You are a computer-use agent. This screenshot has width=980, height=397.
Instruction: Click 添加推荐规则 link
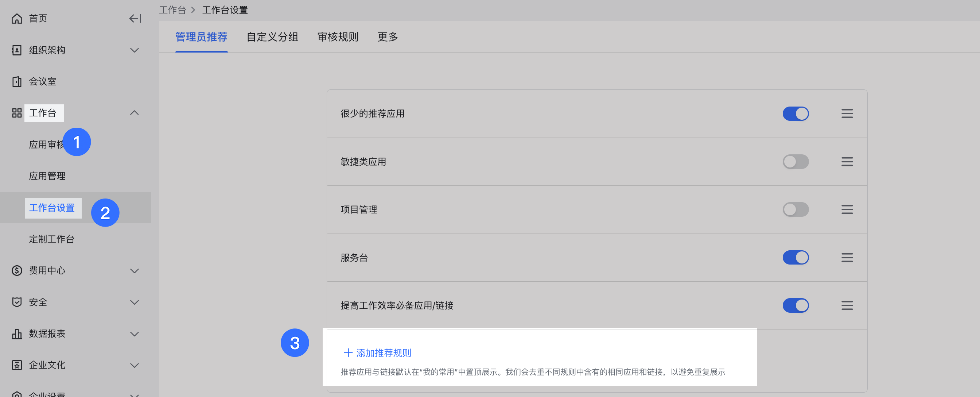click(384, 353)
